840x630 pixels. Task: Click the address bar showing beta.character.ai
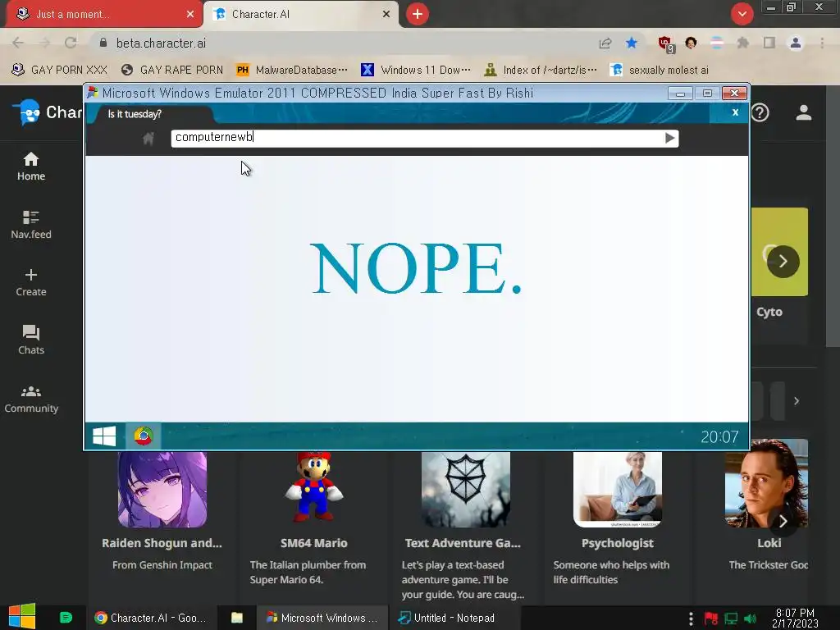pyautogui.click(x=343, y=43)
